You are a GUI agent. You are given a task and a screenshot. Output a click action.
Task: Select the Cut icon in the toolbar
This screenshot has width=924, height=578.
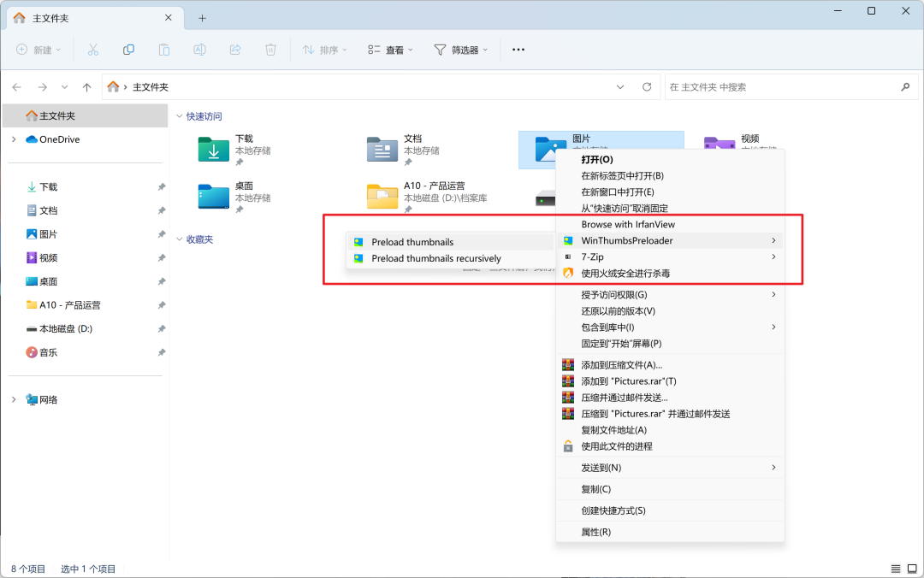93,50
